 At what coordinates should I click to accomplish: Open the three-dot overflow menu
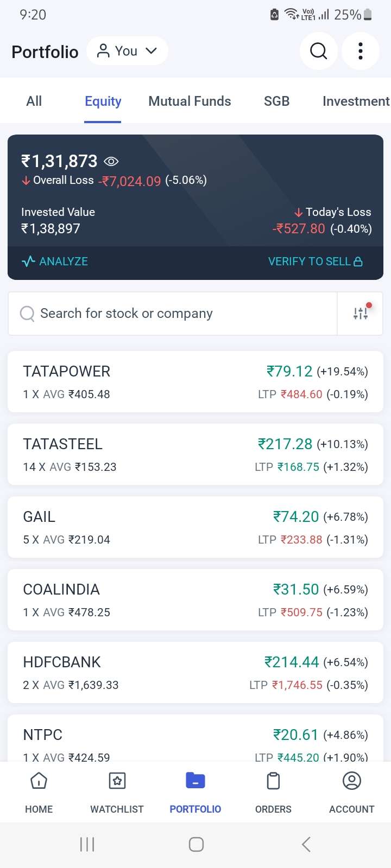[x=360, y=51]
